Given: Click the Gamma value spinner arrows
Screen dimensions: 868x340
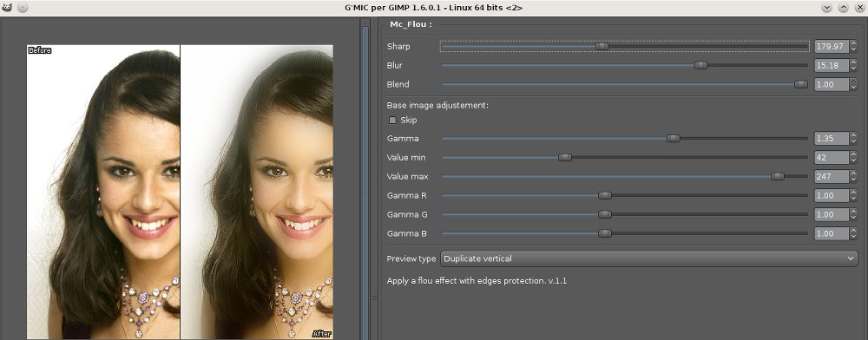Looking at the screenshot, I should click(853, 138).
